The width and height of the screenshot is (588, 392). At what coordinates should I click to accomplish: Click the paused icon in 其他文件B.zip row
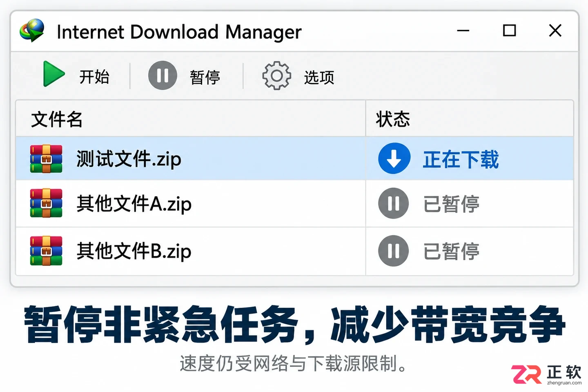[393, 251]
